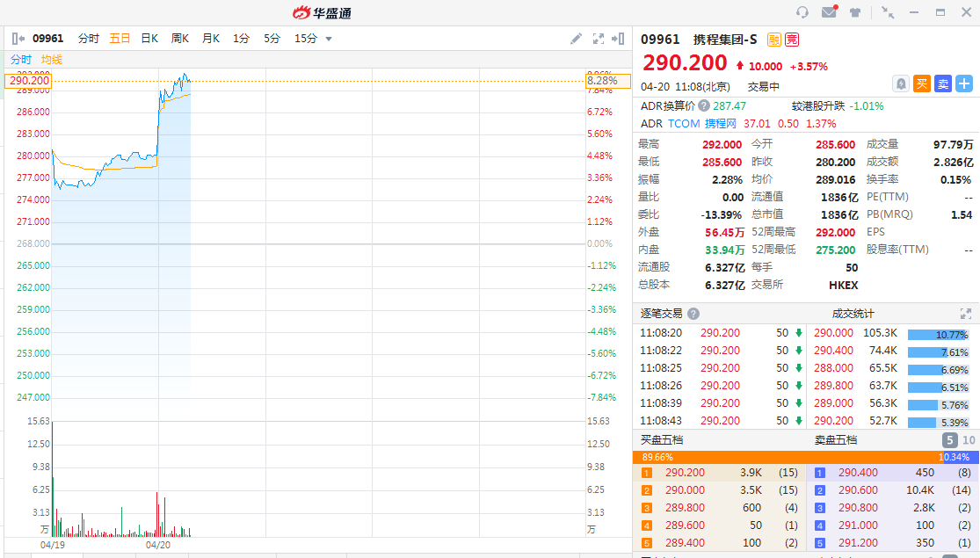Open the messages envelope icon
This screenshot has width=980, height=558.
(829, 12)
